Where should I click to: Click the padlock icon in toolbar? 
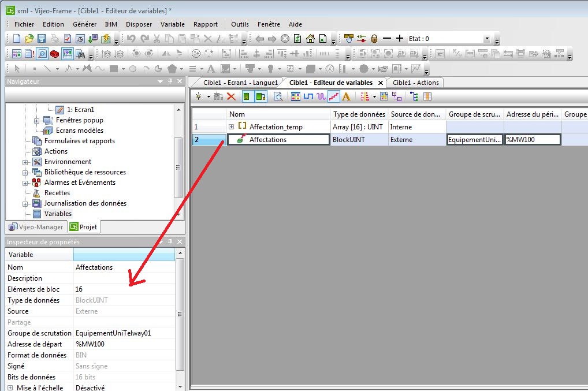click(374, 39)
